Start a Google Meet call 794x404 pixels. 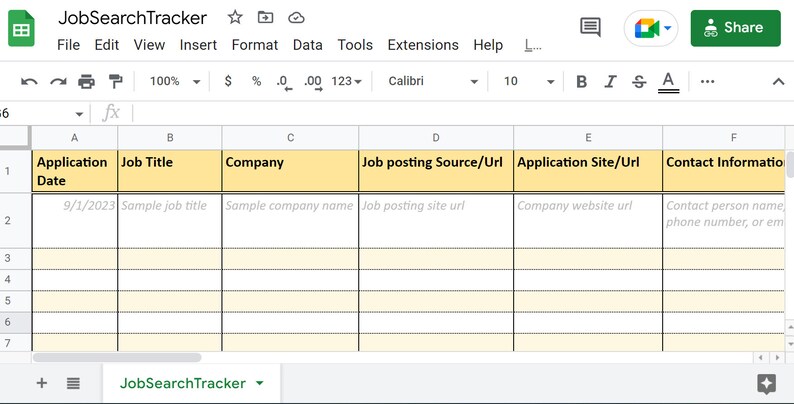[647, 28]
